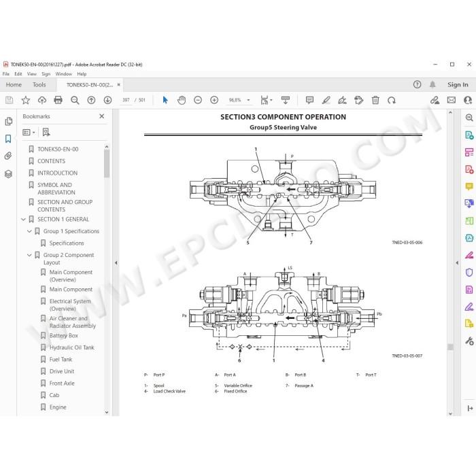The height and width of the screenshot is (476, 476).
Task: Switch to Tools tab
Action: click(39, 85)
